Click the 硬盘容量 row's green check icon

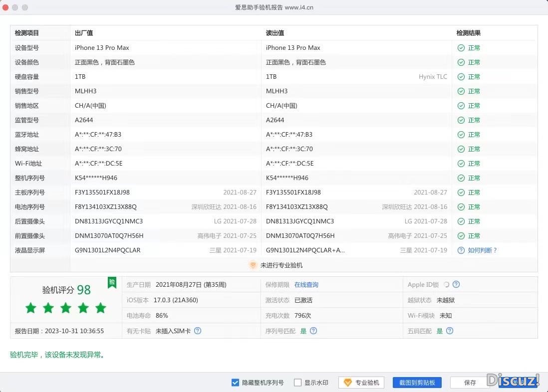pyautogui.click(x=461, y=77)
